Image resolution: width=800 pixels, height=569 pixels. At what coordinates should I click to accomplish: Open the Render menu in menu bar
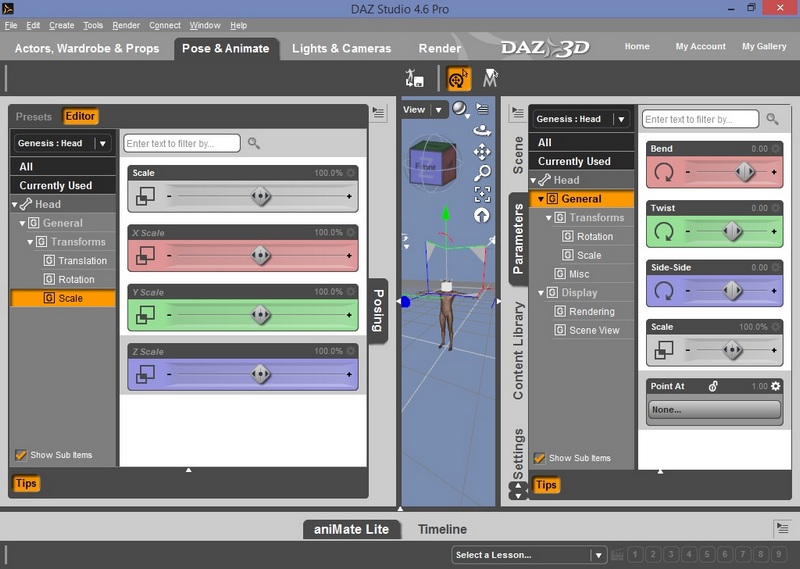click(x=126, y=25)
